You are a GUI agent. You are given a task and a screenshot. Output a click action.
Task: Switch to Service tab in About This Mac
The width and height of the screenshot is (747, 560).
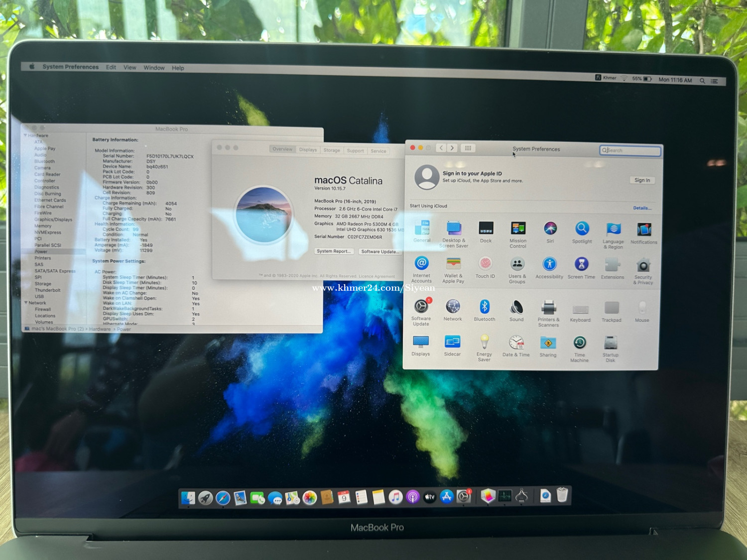tap(378, 151)
